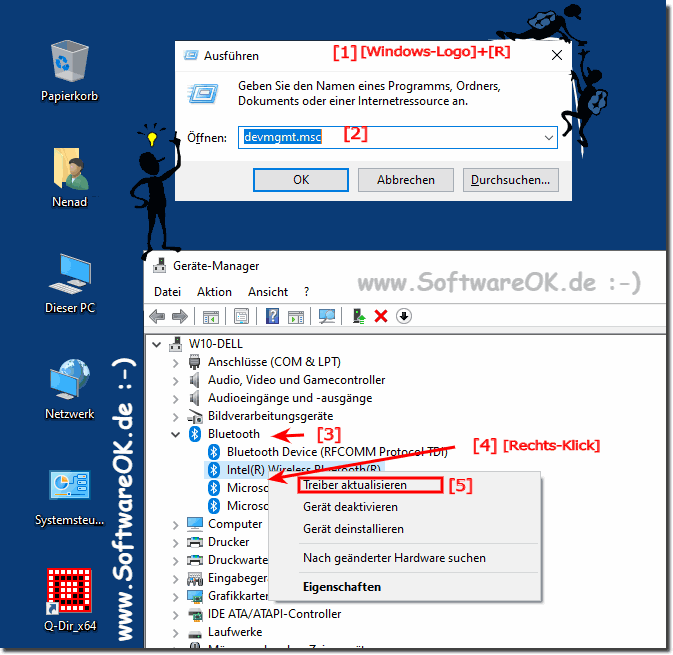The height and width of the screenshot is (655, 673).
Task: Select the Audioeingänge und -ausgänge row
Action: tap(290, 398)
